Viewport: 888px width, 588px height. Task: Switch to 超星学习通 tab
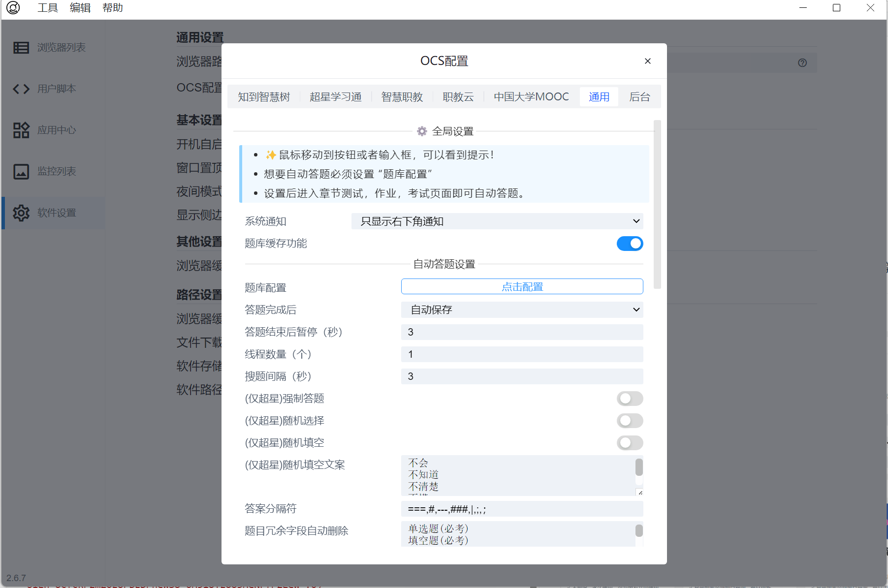(335, 97)
